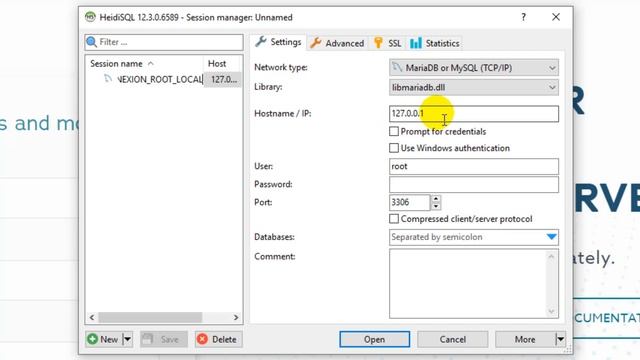Open the SSL tab
Viewport: 640px width, 360px height.
388,43
